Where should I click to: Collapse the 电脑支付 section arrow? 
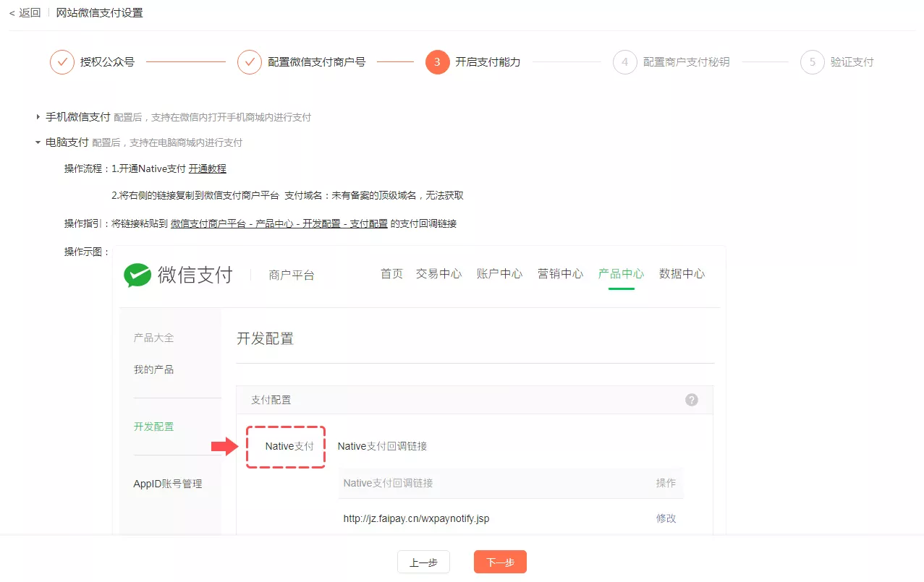(x=38, y=142)
